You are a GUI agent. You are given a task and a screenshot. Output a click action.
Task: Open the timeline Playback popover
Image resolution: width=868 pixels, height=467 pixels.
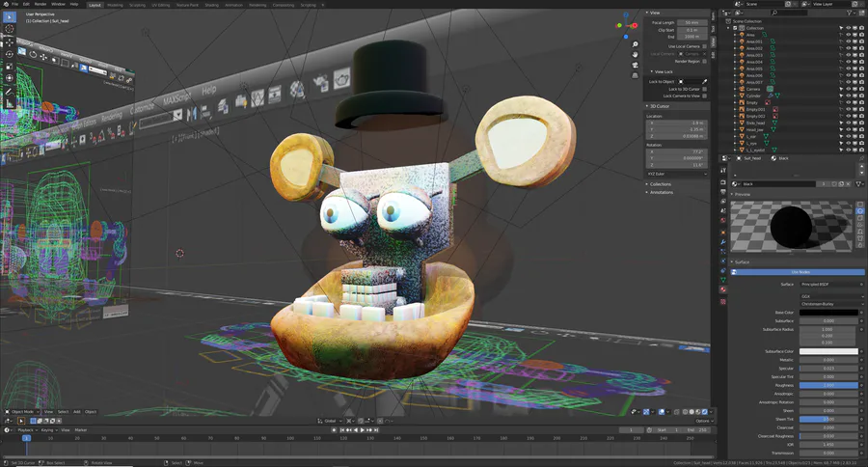(x=27, y=430)
